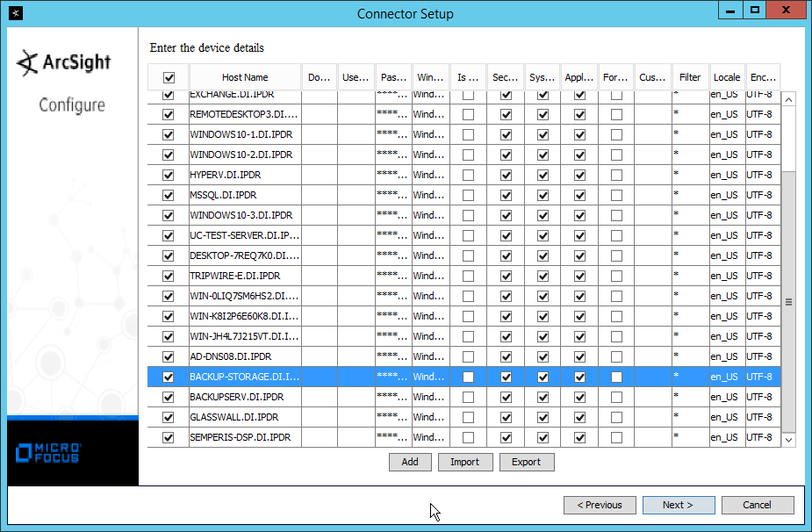The height and width of the screenshot is (532, 812).
Task: Click the Filter column header
Action: click(690, 77)
